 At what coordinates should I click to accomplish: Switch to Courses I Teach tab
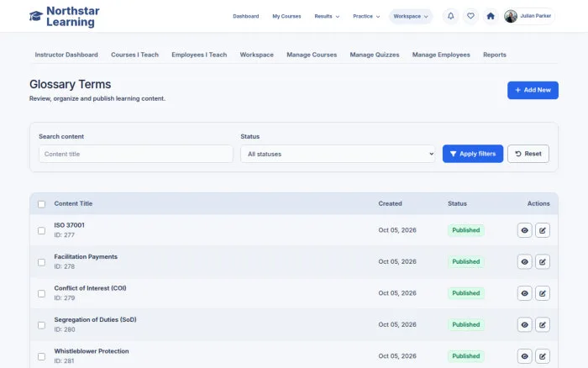(134, 55)
